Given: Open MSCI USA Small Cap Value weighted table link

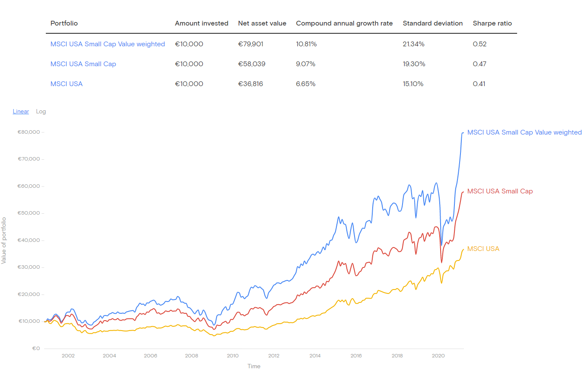Looking at the screenshot, I should click(x=108, y=44).
